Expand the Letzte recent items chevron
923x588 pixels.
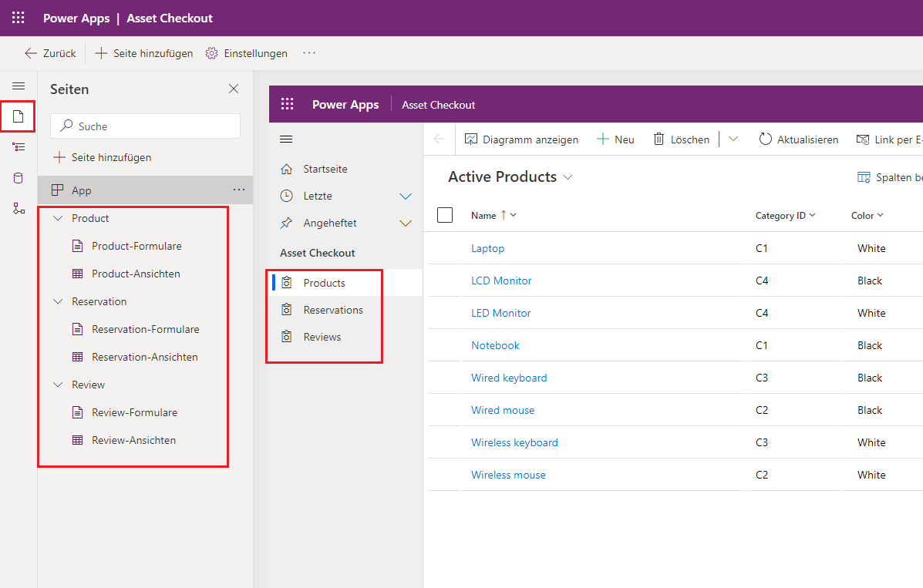click(x=406, y=197)
